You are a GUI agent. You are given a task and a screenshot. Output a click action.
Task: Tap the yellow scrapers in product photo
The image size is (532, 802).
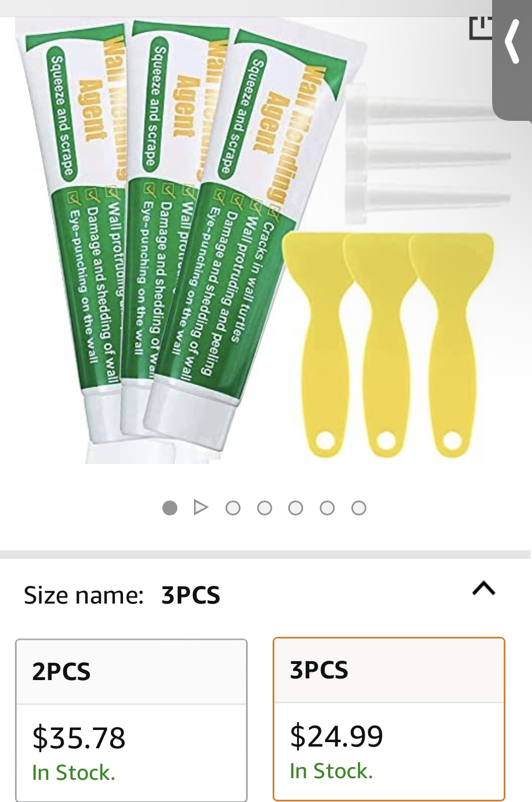coord(388,345)
